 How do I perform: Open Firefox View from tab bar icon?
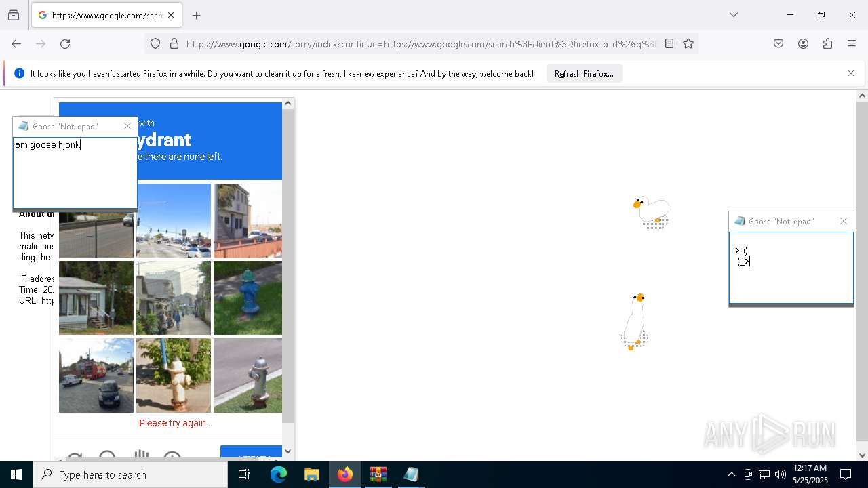click(x=14, y=15)
